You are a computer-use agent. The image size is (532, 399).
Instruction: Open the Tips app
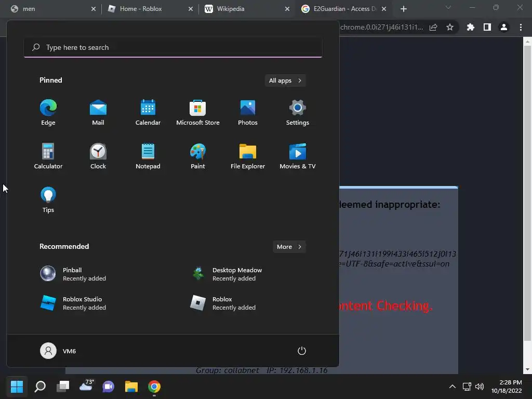(48, 200)
